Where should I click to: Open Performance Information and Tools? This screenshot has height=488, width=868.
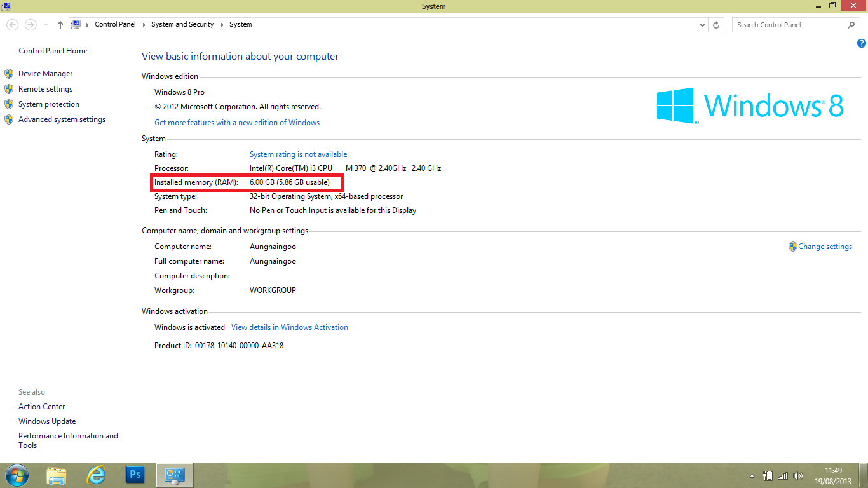point(69,440)
